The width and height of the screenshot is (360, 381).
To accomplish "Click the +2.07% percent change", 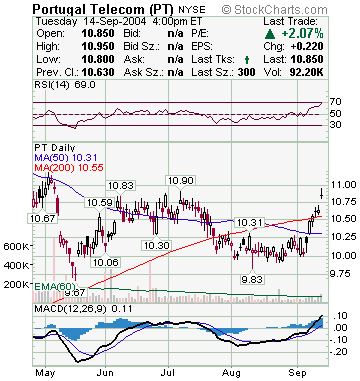I will tap(302, 34).
